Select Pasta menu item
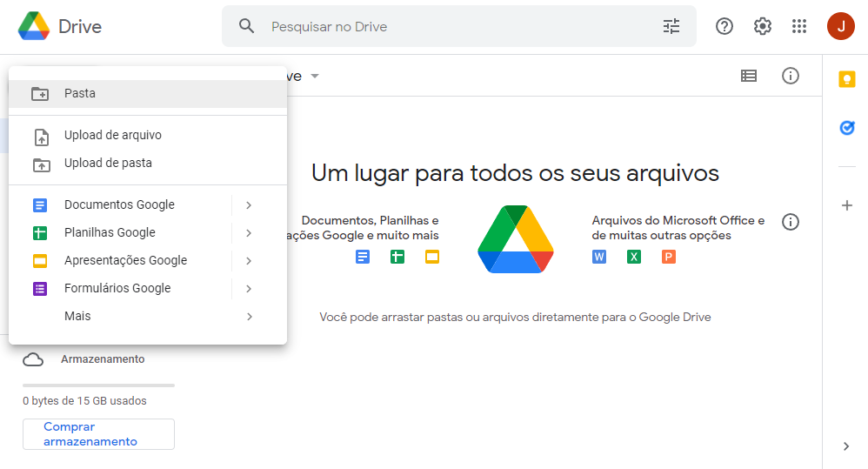The height and width of the screenshot is (469, 868). (x=148, y=94)
